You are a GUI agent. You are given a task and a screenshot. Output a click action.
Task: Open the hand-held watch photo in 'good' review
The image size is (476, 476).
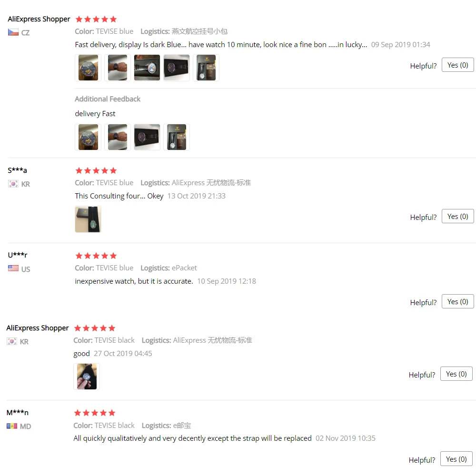(x=87, y=377)
